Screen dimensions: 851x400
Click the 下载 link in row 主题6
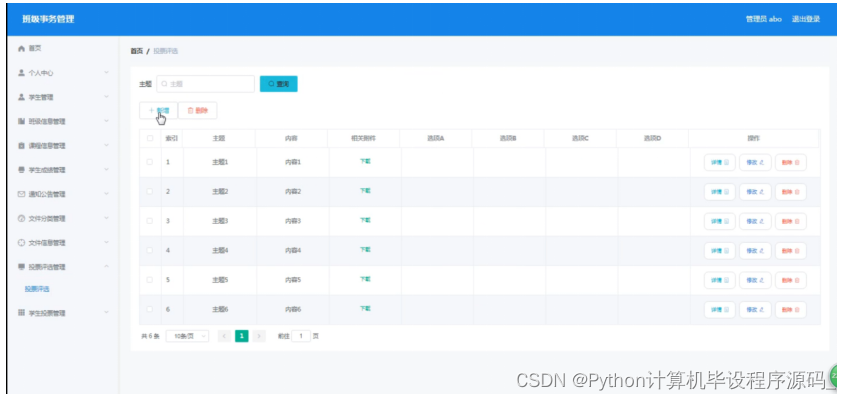click(x=365, y=308)
